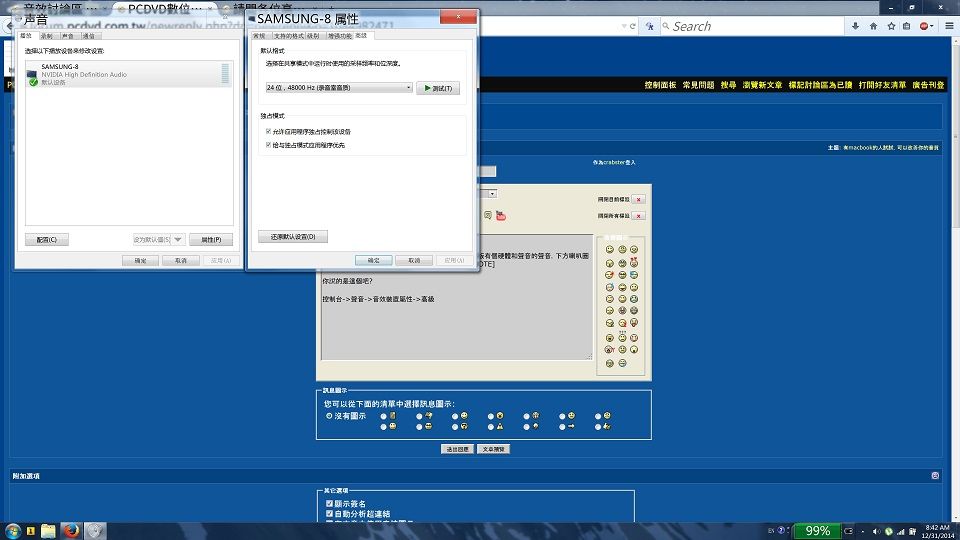This screenshot has width=960, height=540.
Task: Toggle exclusive mode priority checkbox
Action: 268,144
